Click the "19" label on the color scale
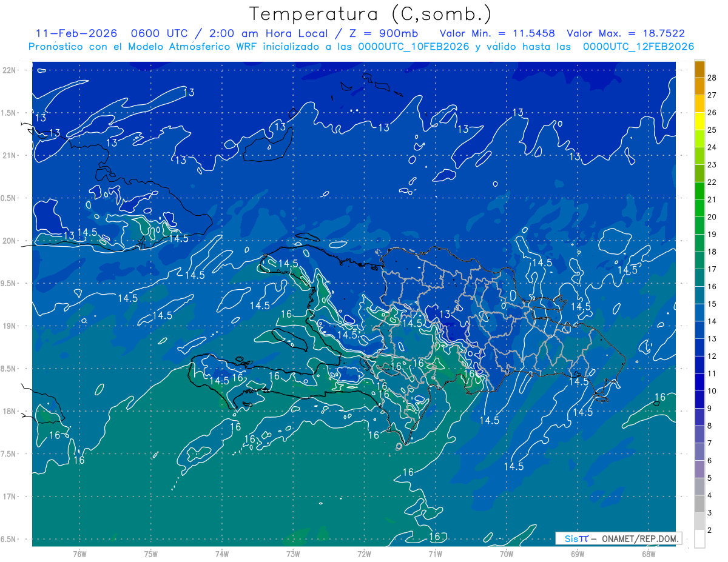Viewport: 728px width, 562px height. (x=712, y=234)
